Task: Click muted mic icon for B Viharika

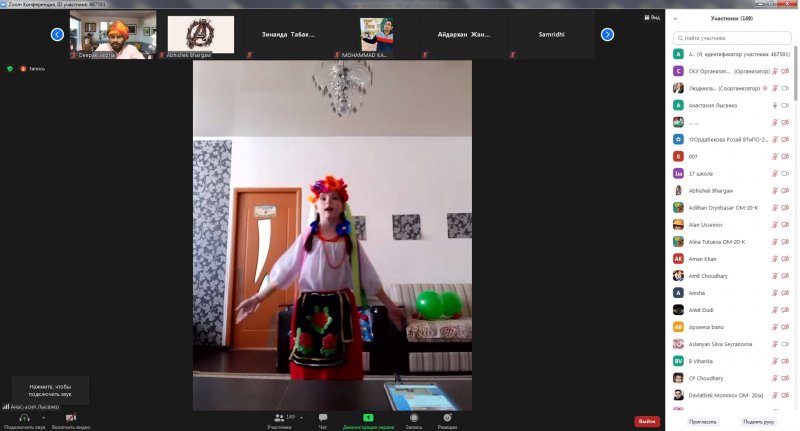Action: click(x=775, y=361)
